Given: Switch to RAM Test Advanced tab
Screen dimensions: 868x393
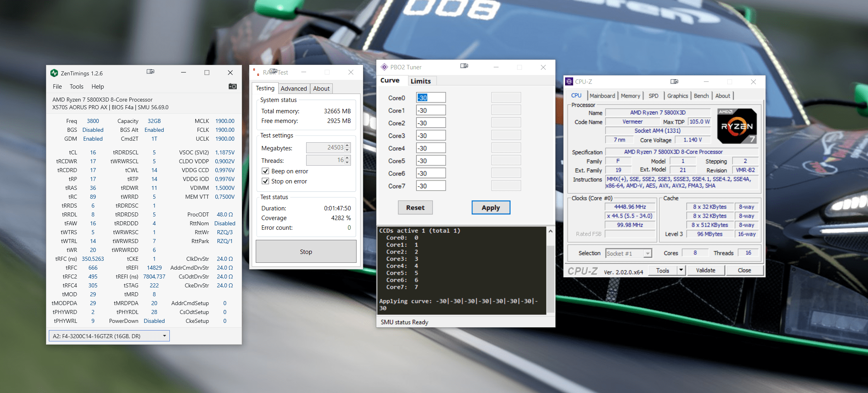Looking at the screenshot, I should point(294,89).
